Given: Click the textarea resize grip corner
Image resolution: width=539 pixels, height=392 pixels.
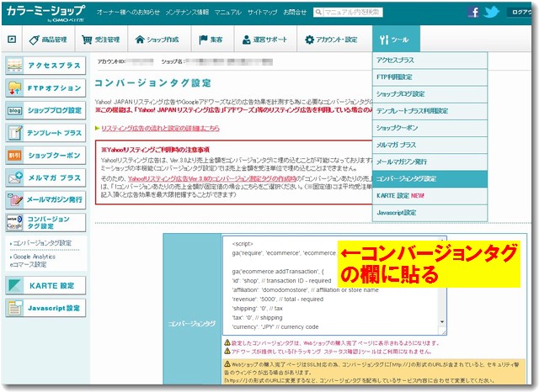Looking at the screenshot, I should (x=443, y=331).
